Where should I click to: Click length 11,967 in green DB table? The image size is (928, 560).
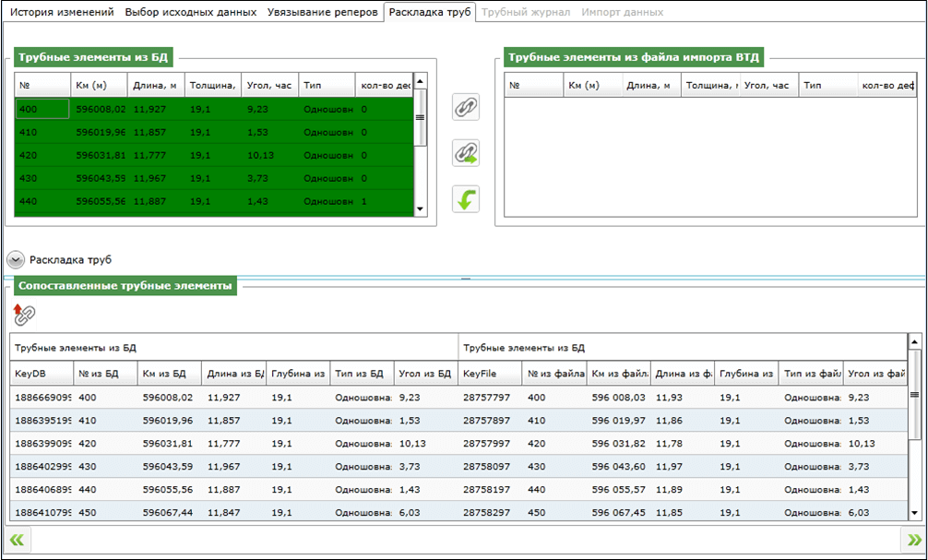[x=149, y=178]
